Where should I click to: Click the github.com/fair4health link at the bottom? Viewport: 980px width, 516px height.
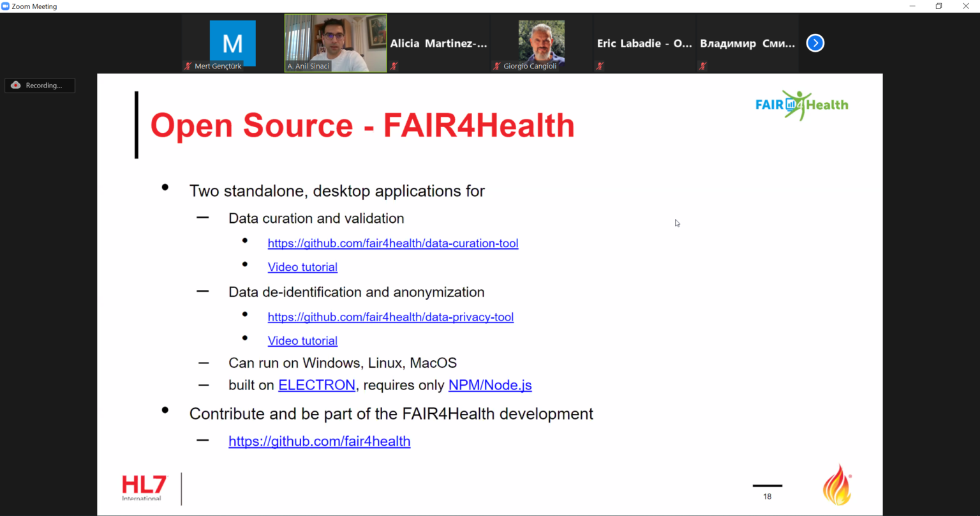click(319, 441)
